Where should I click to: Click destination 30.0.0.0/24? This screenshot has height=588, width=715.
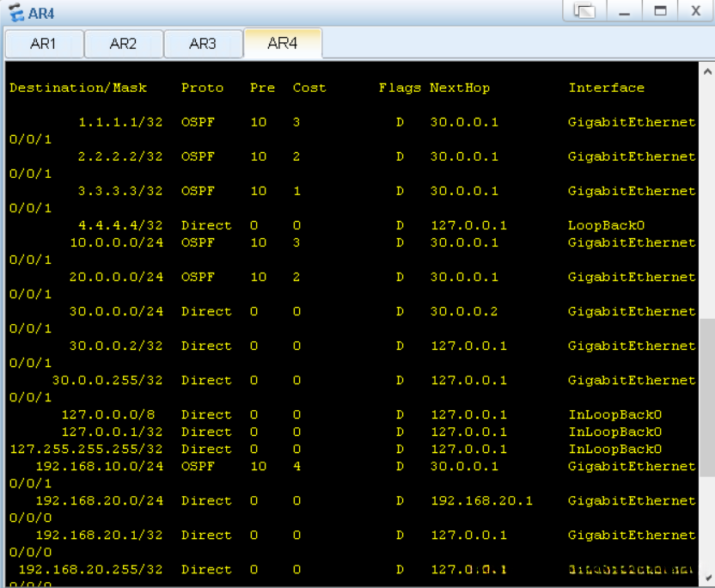(116, 311)
